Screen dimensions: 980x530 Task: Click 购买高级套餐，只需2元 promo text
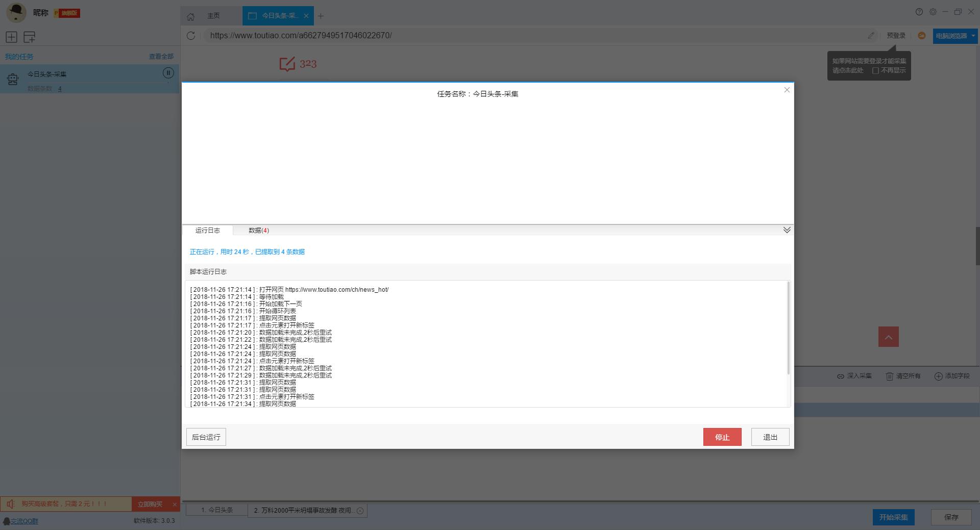(x=64, y=504)
